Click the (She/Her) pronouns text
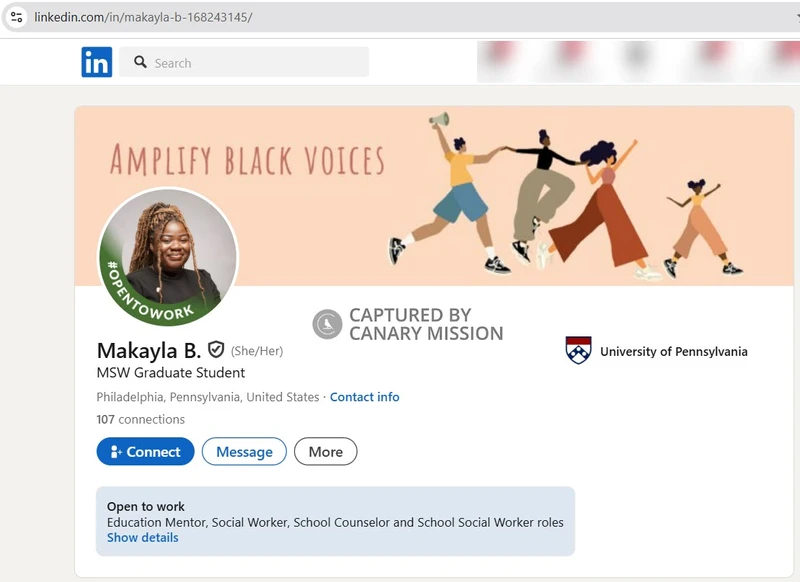The height and width of the screenshot is (582, 800). coord(257,351)
